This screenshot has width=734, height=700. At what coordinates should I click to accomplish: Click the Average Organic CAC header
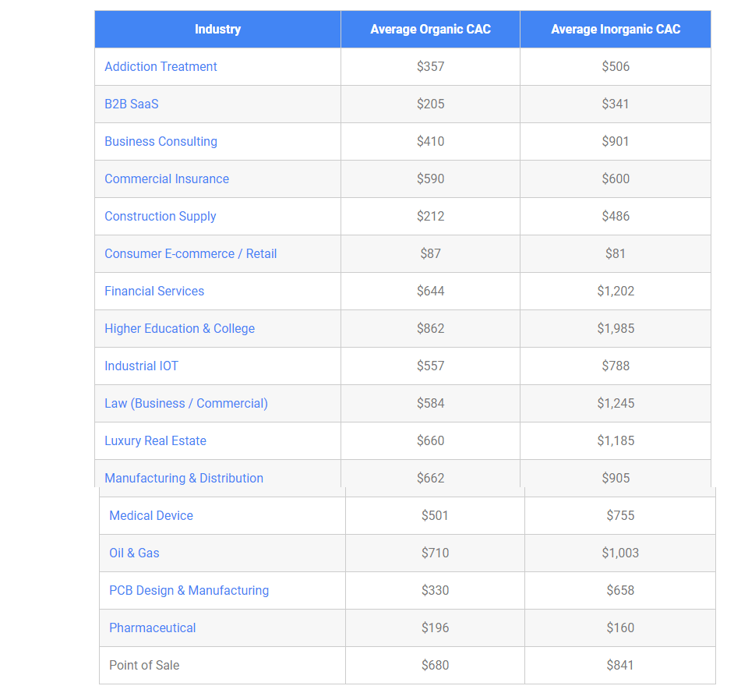click(430, 30)
